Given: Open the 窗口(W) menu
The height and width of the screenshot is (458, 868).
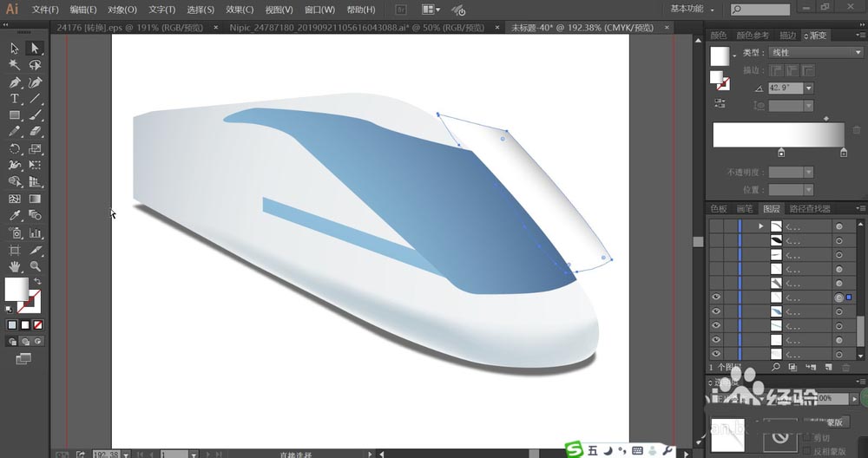Looking at the screenshot, I should click(x=320, y=10).
